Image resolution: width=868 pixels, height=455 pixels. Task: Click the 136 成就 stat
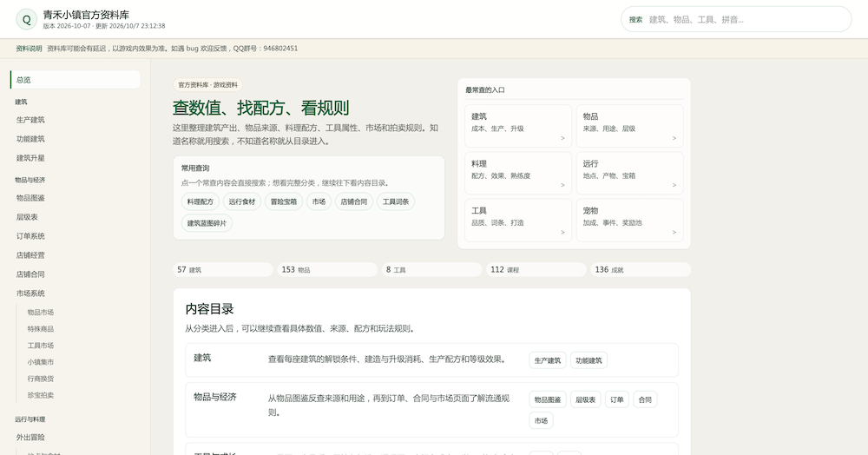tap(641, 269)
